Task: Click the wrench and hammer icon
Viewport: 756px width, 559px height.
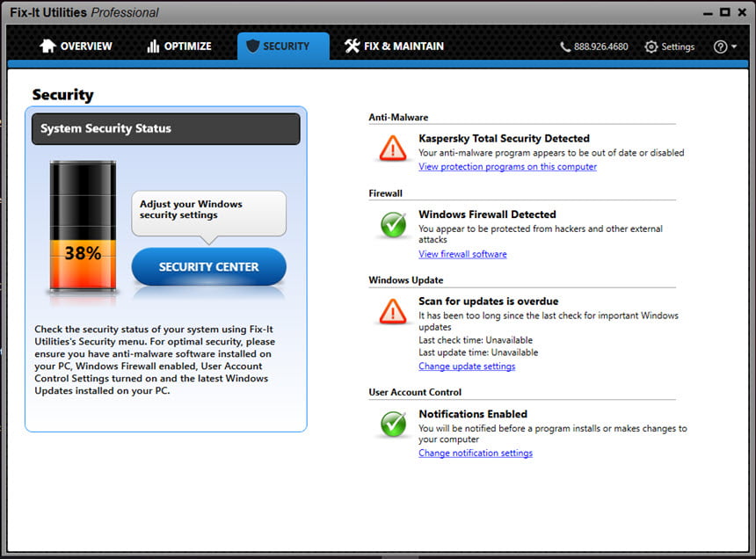Action: pos(352,46)
